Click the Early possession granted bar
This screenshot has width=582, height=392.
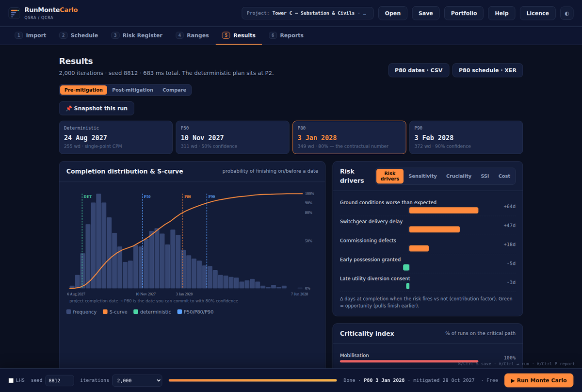(x=406, y=267)
